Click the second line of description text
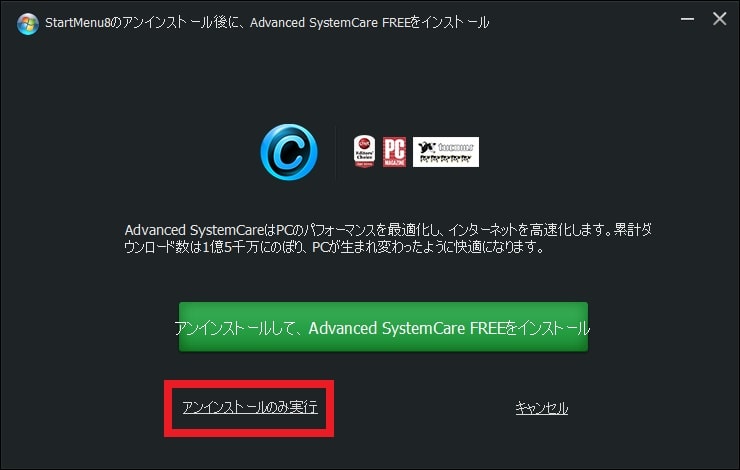 334,247
